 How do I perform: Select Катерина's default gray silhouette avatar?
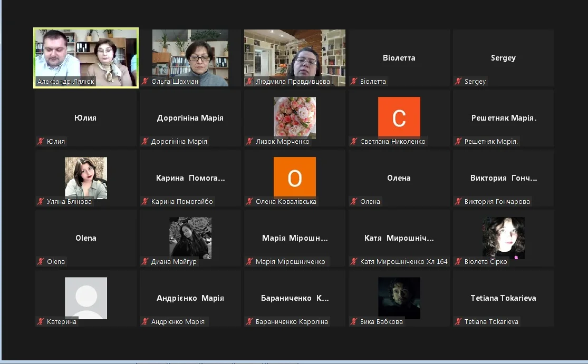(x=86, y=298)
